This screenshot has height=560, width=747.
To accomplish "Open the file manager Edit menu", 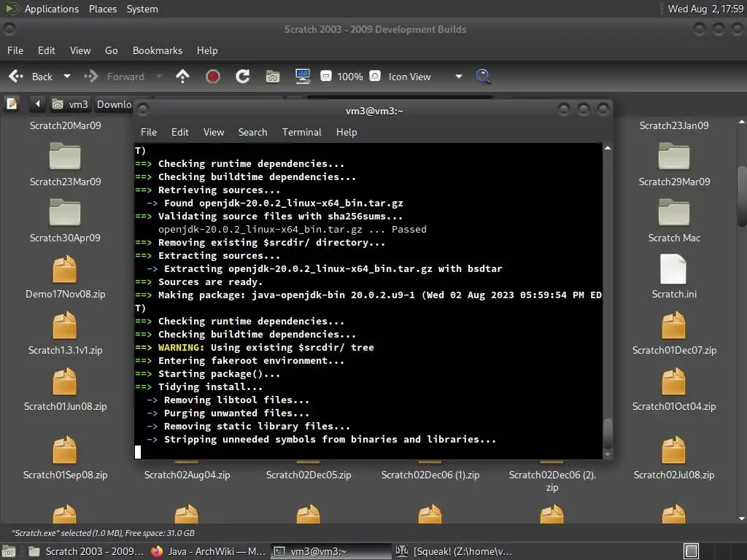I will [x=47, y=50].
